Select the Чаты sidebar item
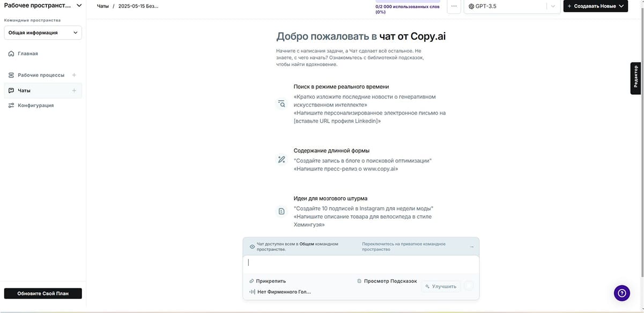The height and width of the screenshot is (313, 644). [x=43, y=91]
